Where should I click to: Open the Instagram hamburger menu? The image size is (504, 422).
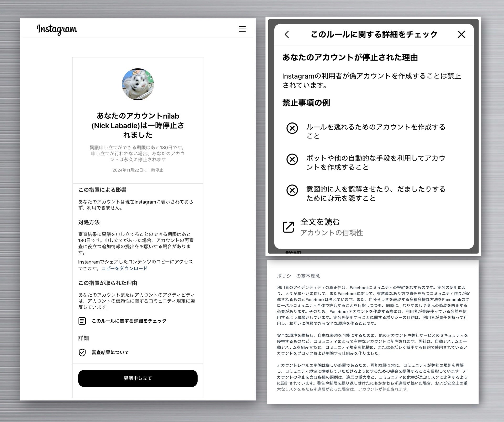(x=242, y=29)
